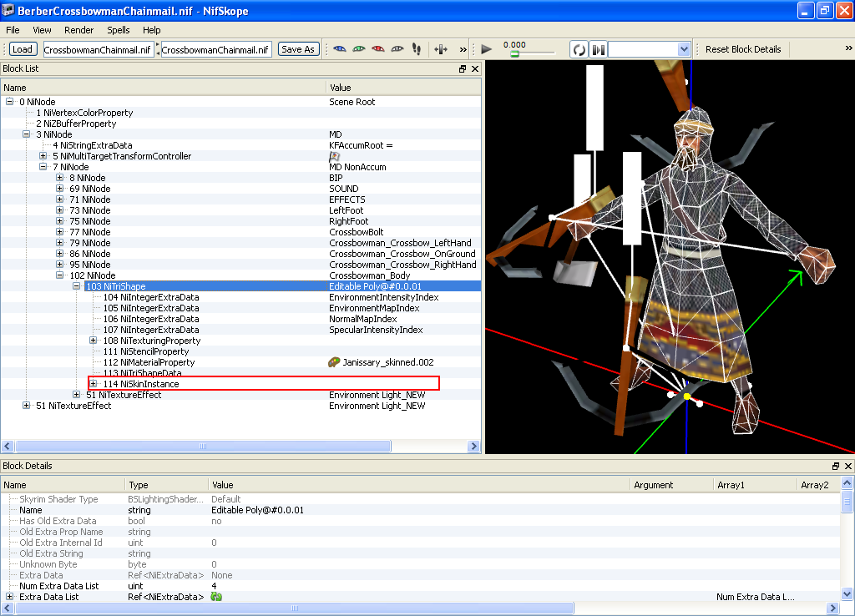Play the animation
Screen dimensions: 855x616
pos(487,49)
